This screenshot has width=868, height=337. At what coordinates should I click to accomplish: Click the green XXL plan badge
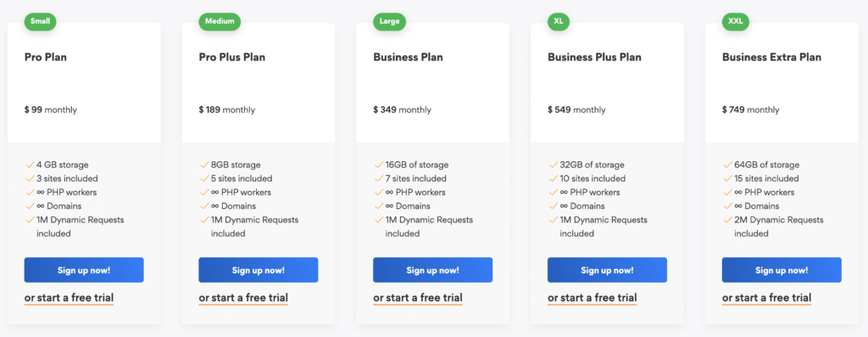736,21
